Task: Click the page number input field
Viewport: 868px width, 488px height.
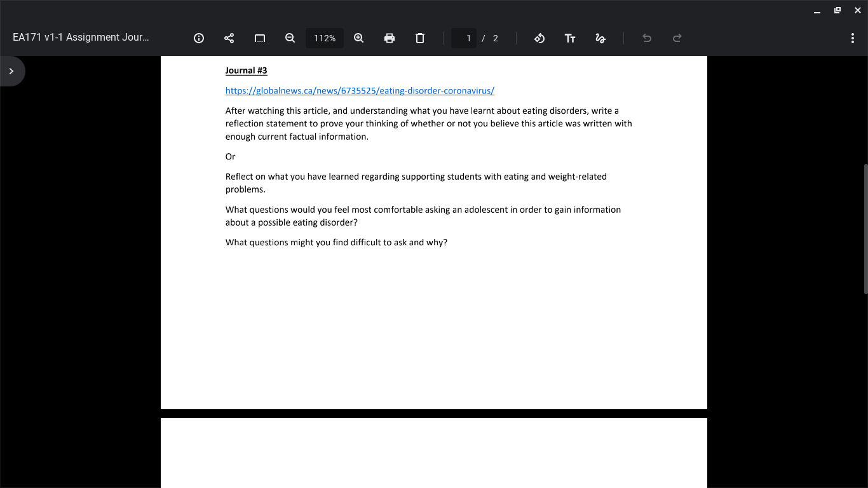Action: coord(463,38)
